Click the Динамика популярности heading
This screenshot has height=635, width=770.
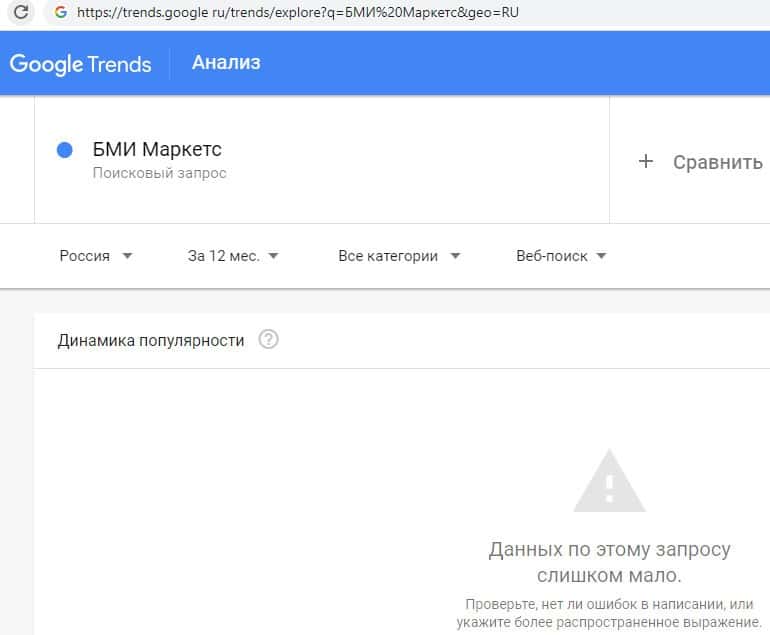tap(151, 340)
